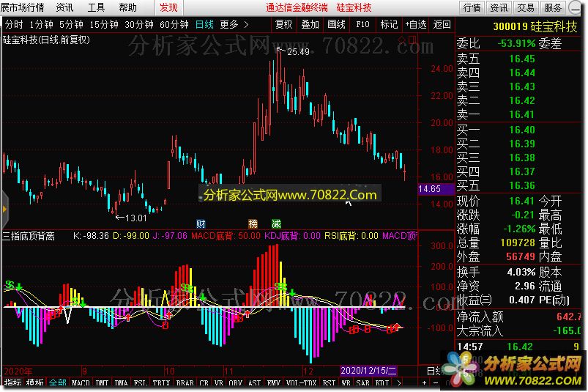Switch to the WR indicator
This screenshot has height=392, width=588.
(x=346, y=383)
